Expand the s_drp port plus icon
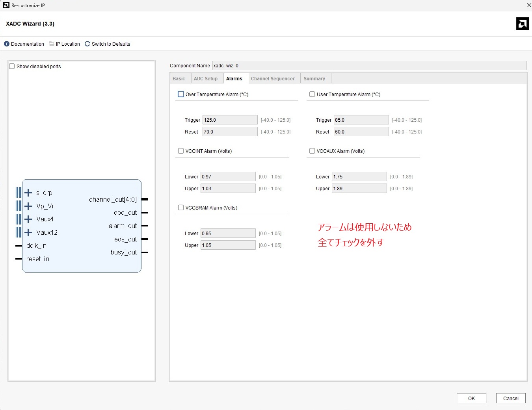532x410 pixels. point(28,193)
